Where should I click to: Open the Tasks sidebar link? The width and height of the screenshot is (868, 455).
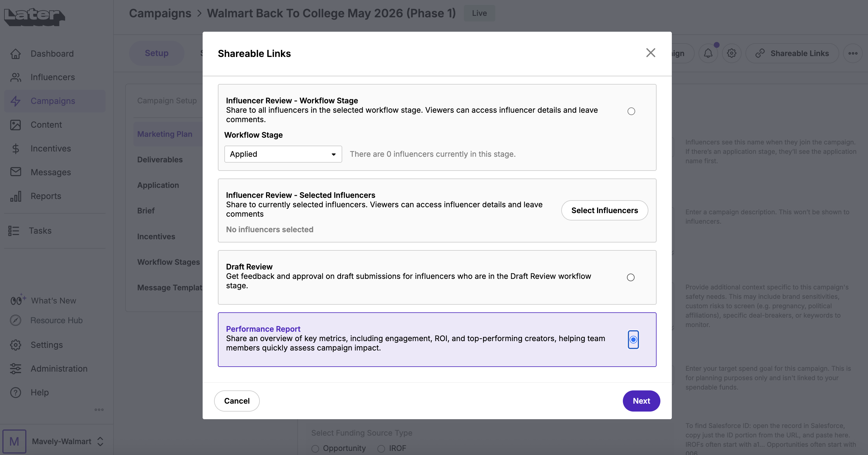[x=40, y=231]
